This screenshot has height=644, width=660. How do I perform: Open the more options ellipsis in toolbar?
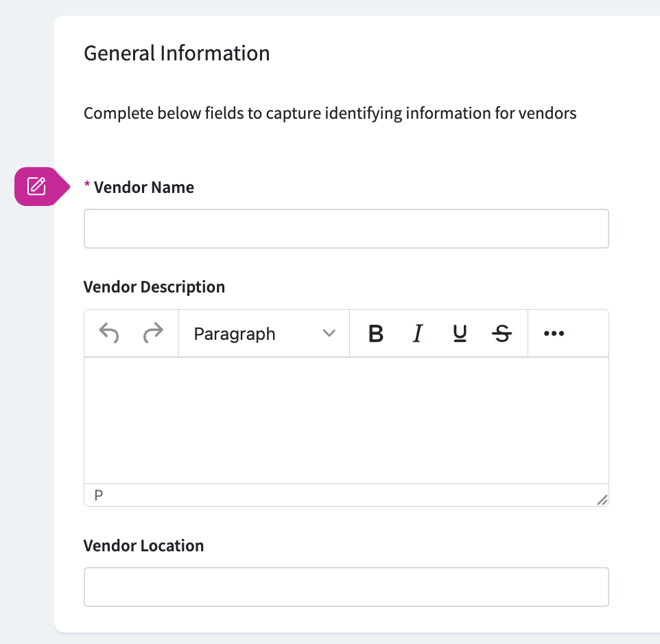pos(554,334)
